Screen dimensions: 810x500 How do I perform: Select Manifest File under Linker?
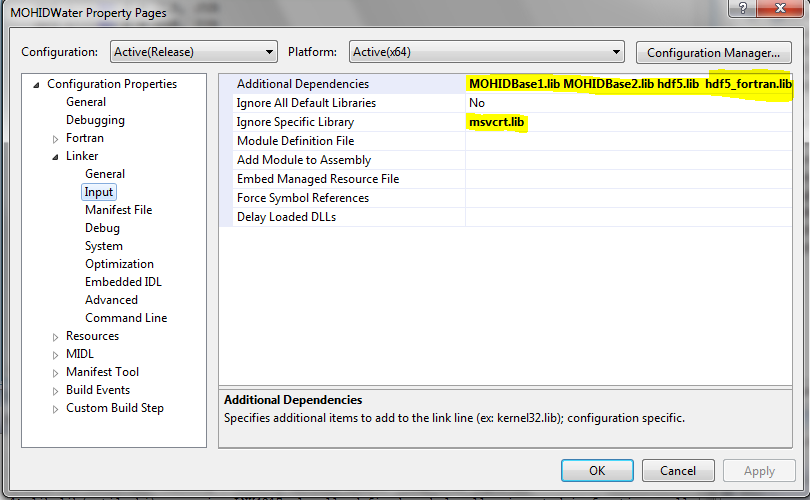(118, 210)
